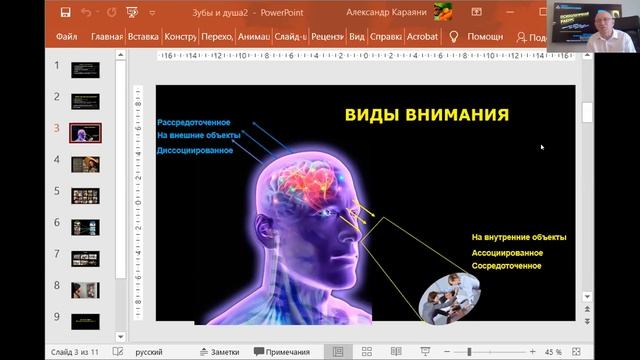This screenshot has width=640, height=360.
Task: Select the oval team photo on slide
Action: (x=449, y=298)
